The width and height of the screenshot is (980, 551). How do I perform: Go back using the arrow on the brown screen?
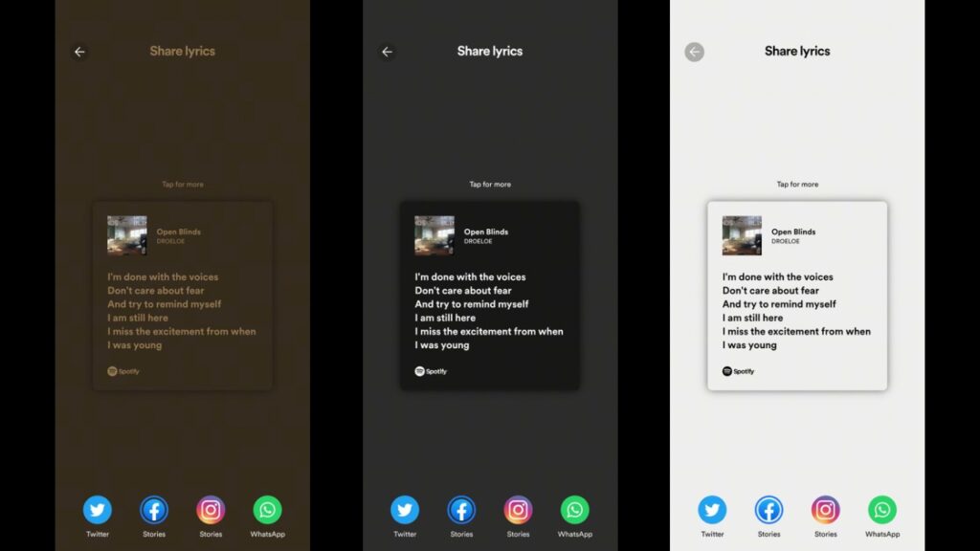pyautogui.click(x=79, y=52)
